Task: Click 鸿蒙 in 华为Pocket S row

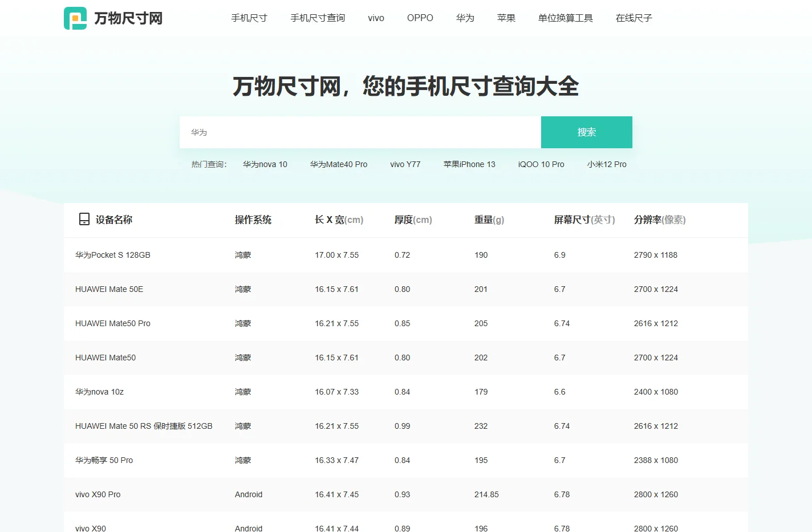Action: click(243, 255)
